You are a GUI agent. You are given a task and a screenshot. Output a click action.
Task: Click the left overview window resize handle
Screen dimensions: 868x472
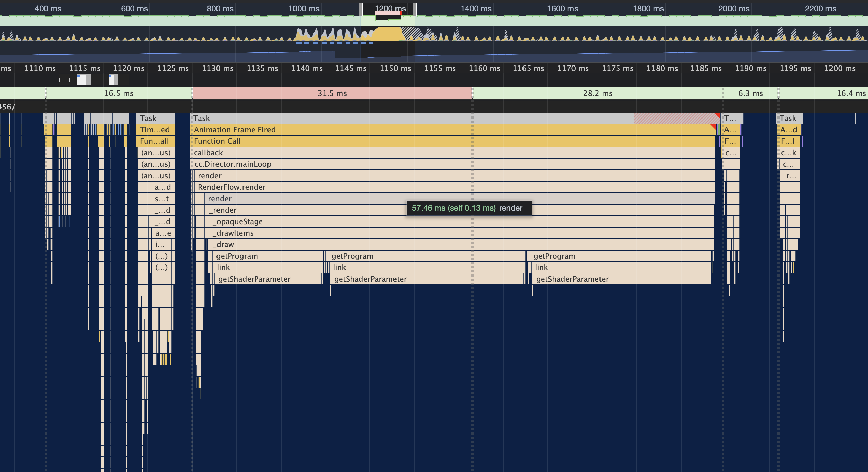361,9
